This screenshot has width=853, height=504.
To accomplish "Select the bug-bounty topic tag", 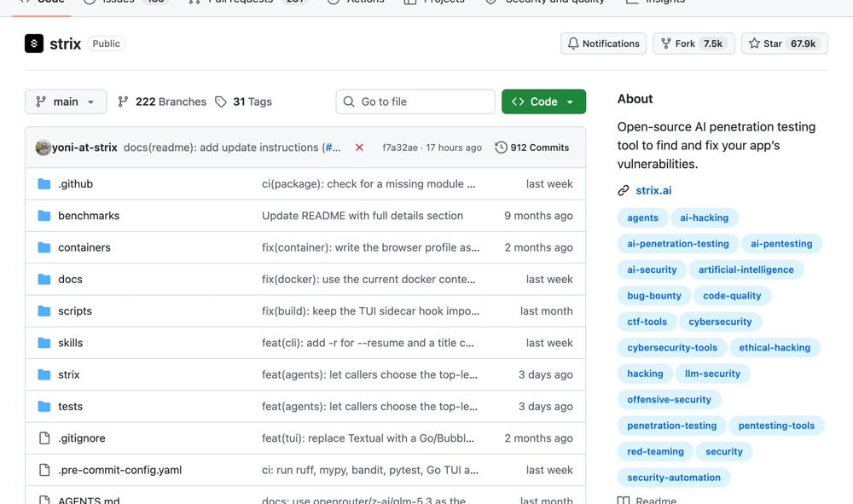I will 654,296.
